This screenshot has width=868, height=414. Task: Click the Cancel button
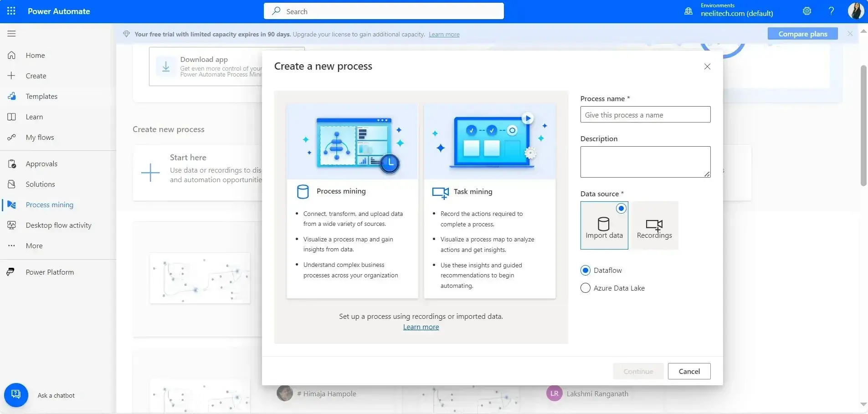689,371
